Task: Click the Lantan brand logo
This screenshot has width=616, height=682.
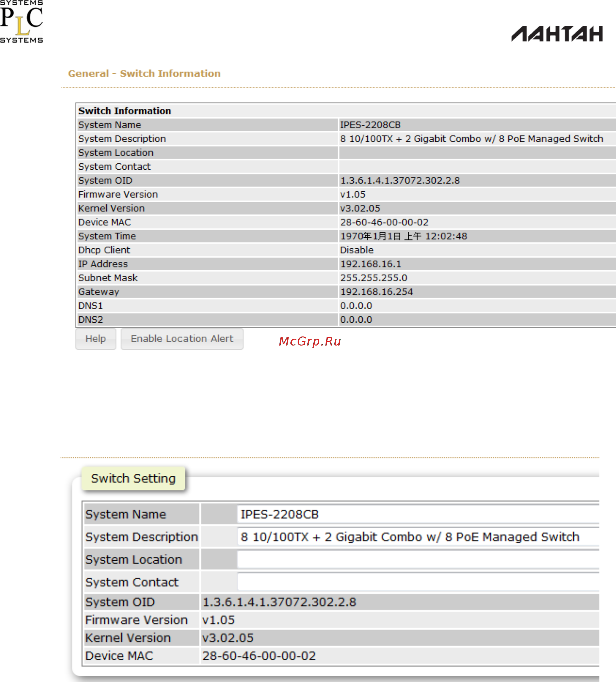Action: coord(557,34)
